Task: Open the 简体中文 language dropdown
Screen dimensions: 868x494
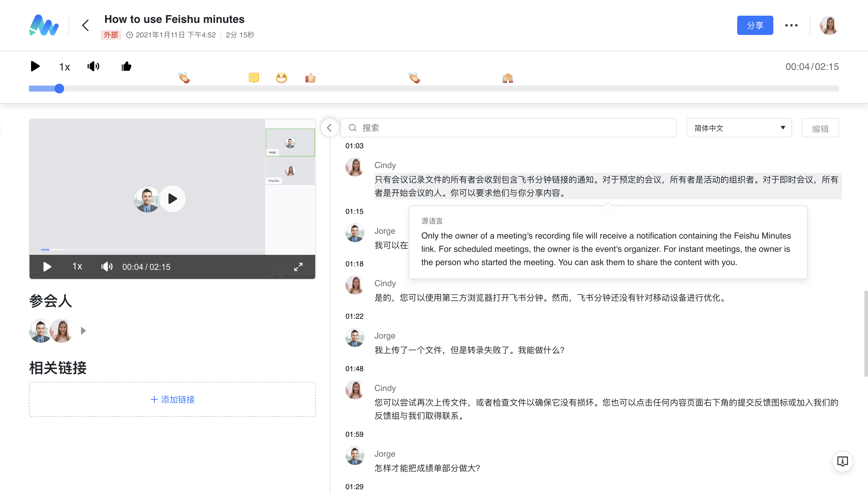Action: [739, 128]
